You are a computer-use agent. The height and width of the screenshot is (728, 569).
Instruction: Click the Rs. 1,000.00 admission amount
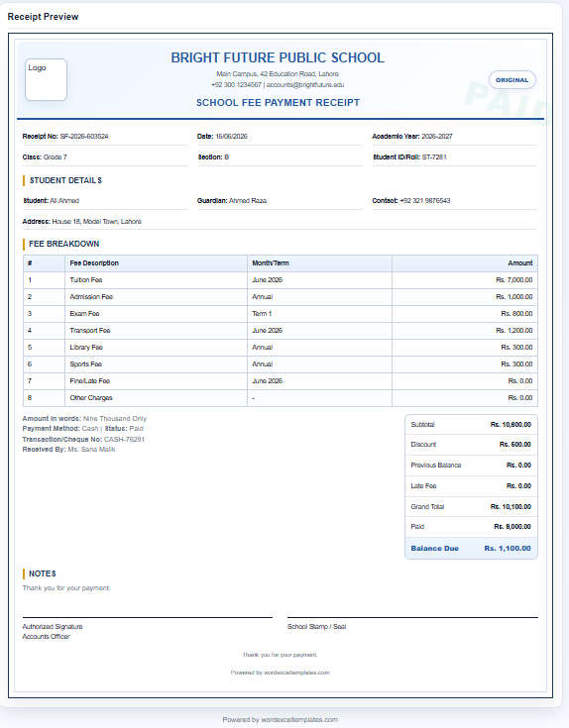click(x=514, y=297)
